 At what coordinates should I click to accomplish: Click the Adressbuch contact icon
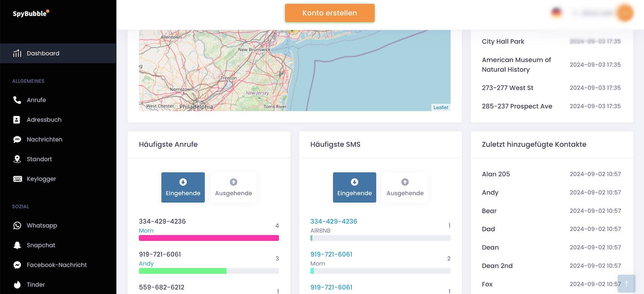point(17,120)
